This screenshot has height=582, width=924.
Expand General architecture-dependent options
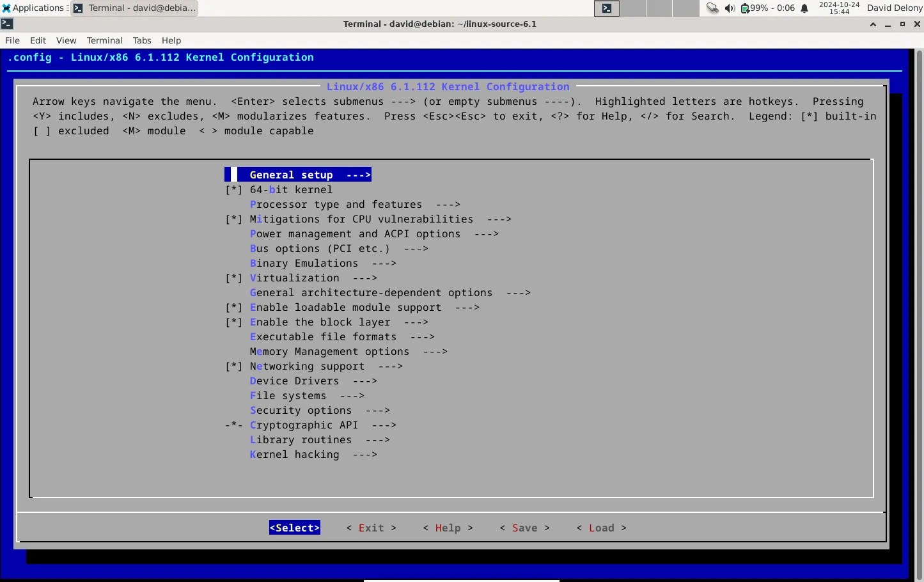390,293
